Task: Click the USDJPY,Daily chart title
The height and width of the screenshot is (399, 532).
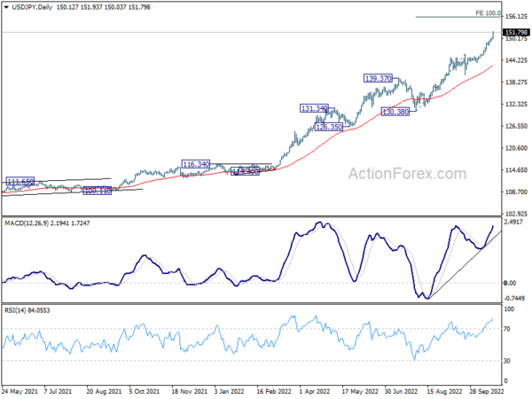Action: [x=32, y=7]
